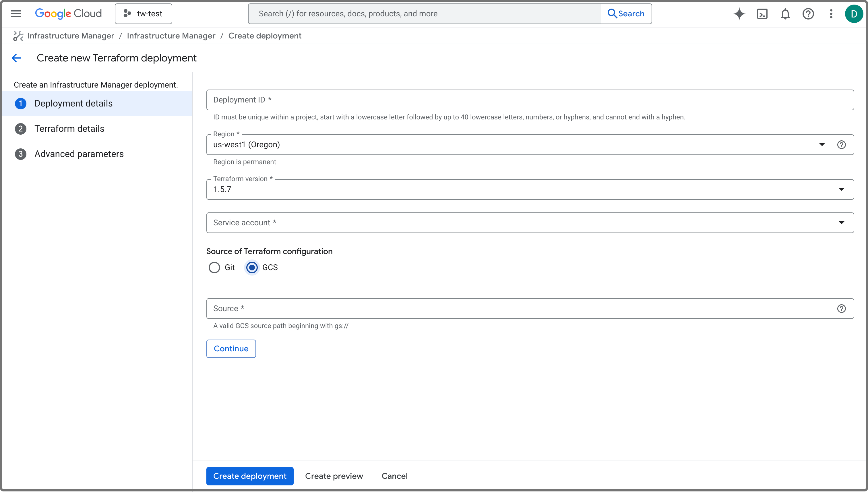Open the more options three-dot menu

click(831, 13)
